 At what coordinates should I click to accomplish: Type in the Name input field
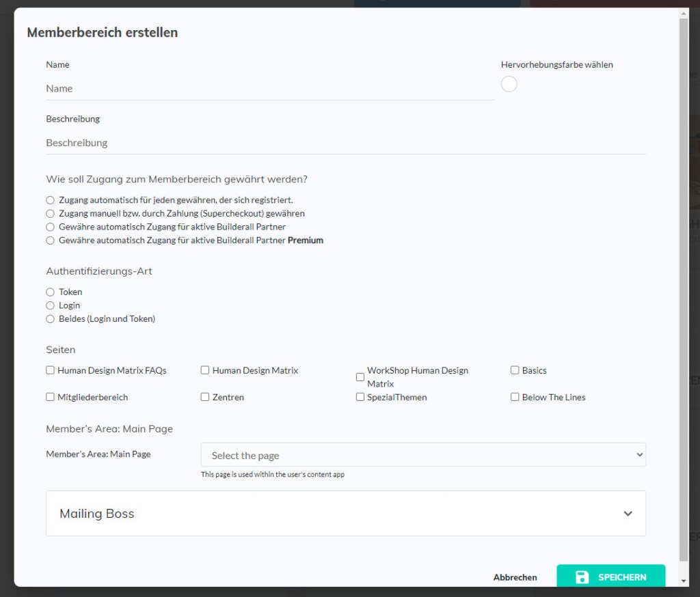click(x=270, y=88)
